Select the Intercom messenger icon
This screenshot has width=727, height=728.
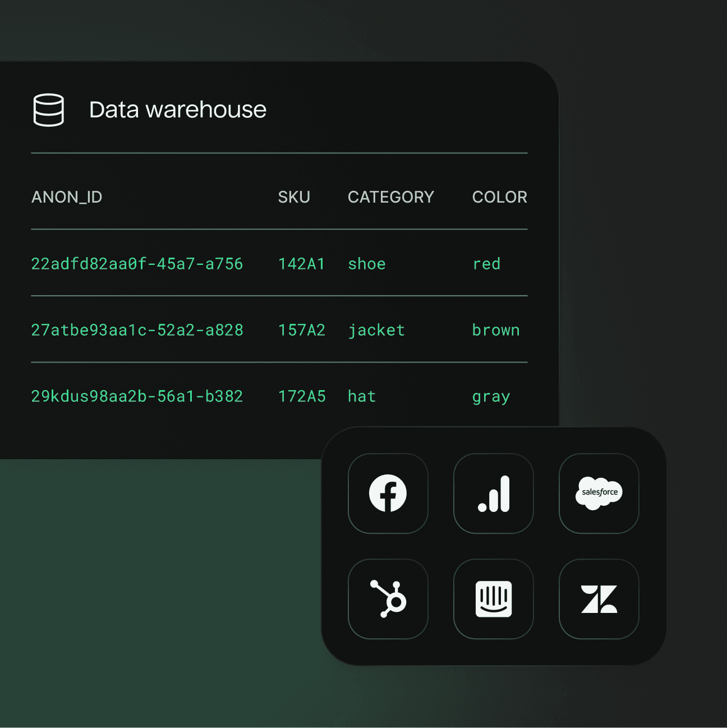493,598
